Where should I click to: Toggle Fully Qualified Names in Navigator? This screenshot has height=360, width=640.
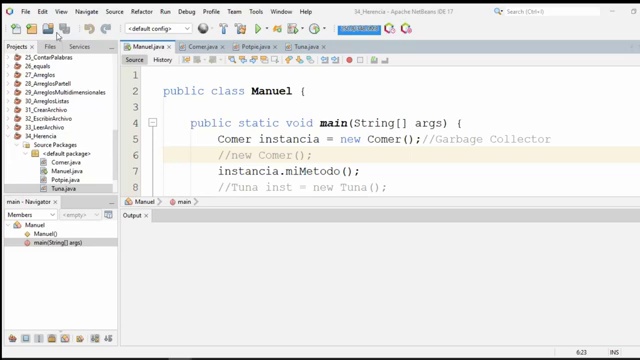(x=80, y=338)
